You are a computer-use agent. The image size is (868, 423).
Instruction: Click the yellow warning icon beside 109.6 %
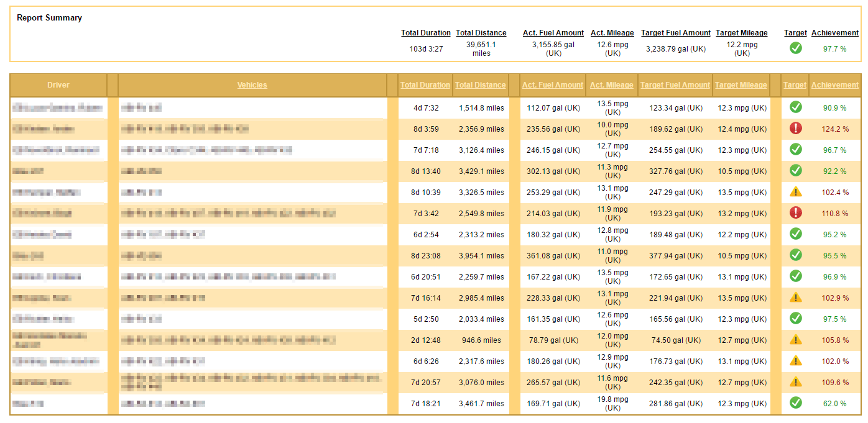[x=795, y=382]
